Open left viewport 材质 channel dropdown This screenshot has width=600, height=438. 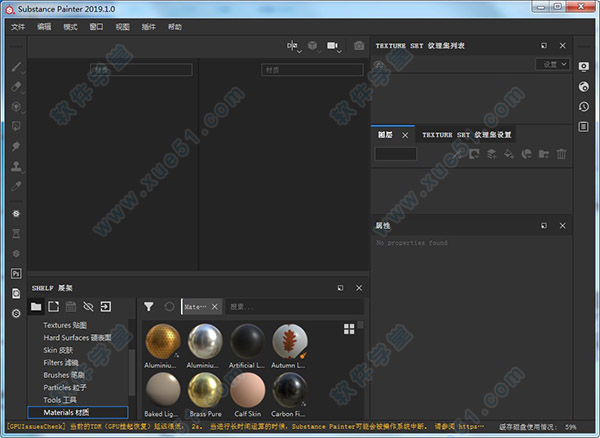coord(141,70)
